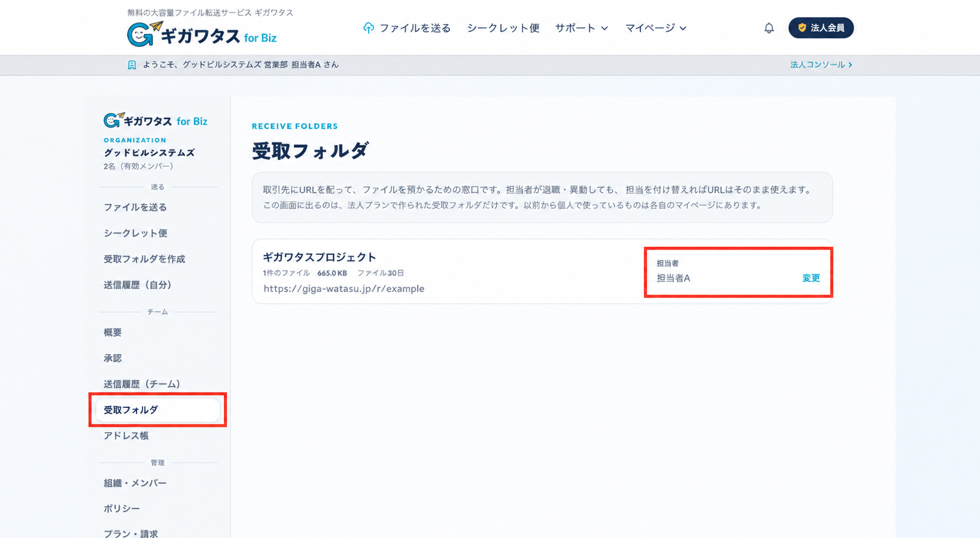Open アドレス帳 in the sidebar
The image size is (980, 538).
pyautogui.click(x=126, y=435)
